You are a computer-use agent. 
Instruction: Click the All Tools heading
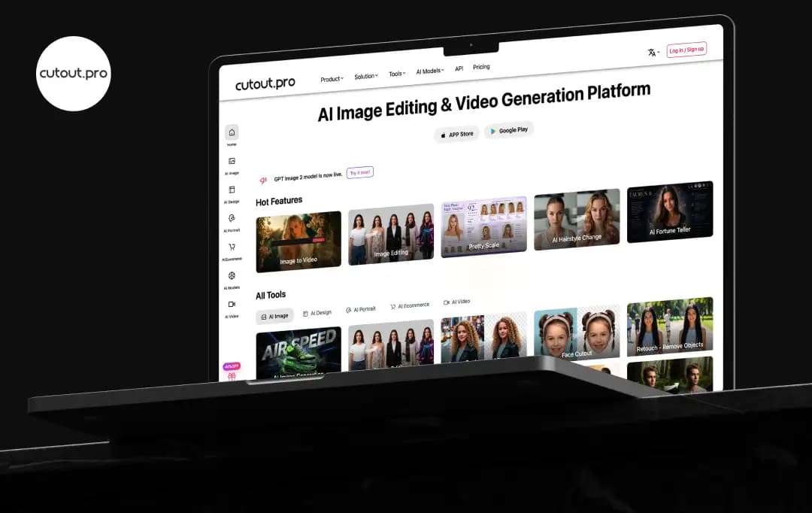[x=271, y=296]
